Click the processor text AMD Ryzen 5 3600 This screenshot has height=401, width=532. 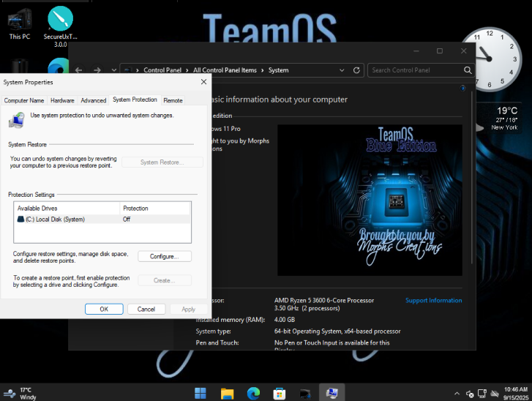pyautogui.click(x=324, y=300)
